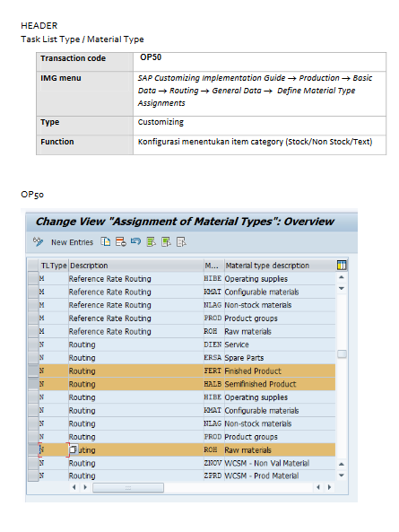Select row M with KMAT Configurable materials

click(x=33, y=292)
